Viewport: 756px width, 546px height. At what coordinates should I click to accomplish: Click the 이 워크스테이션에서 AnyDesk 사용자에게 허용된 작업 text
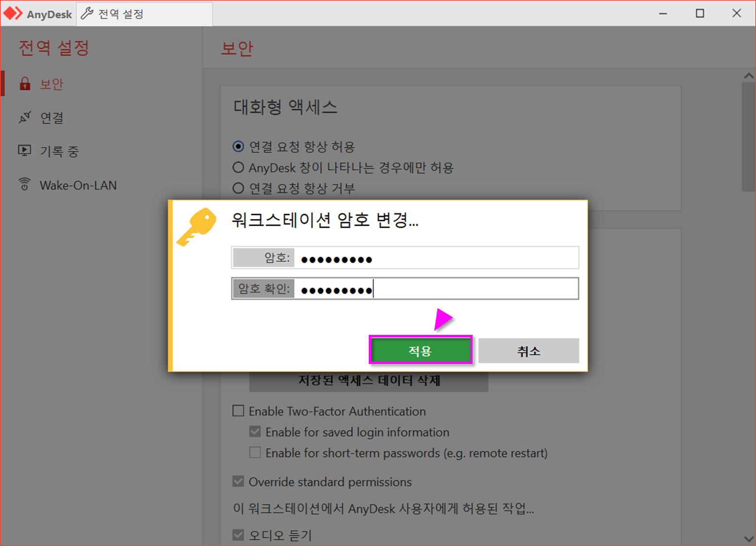(383, 508)
